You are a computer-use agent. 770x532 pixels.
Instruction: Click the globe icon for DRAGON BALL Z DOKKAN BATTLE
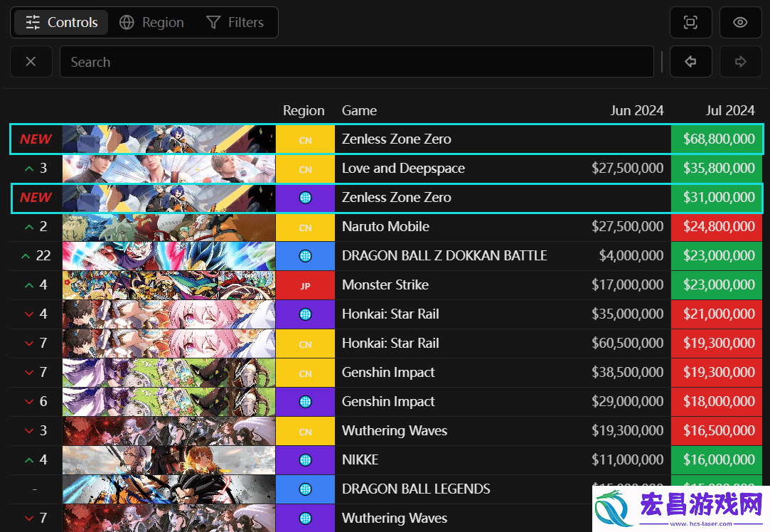click(x=305, y=256)
